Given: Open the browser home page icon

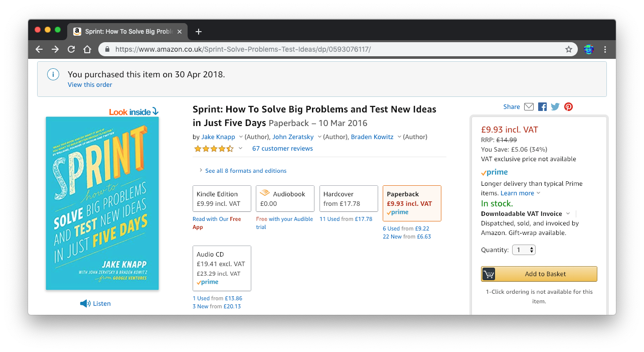Looking at the screenshot, I should (87, 49).
